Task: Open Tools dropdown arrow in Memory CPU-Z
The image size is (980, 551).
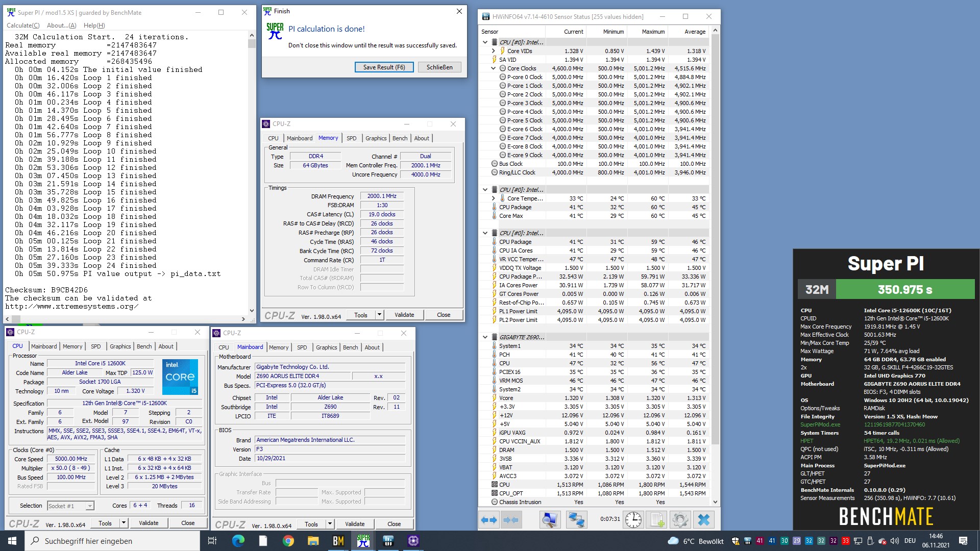Action: pyautogui.click(x=379, y=315)
